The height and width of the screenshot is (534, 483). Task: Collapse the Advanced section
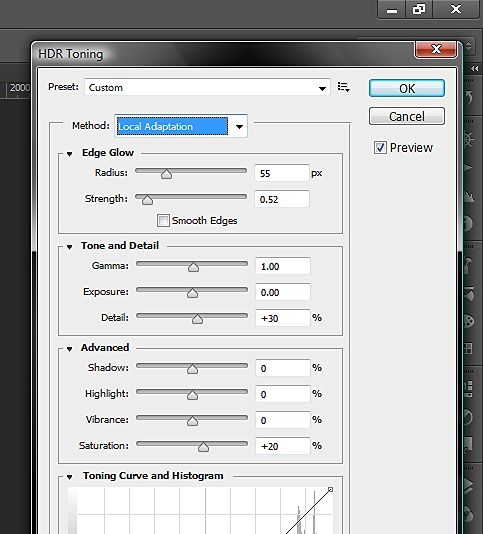tap(69, 349)
